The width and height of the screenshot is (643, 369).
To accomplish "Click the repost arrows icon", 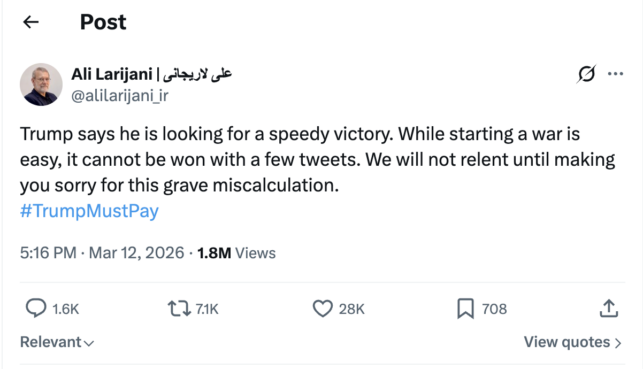I will pyautogui.click(x=179, y=309).
